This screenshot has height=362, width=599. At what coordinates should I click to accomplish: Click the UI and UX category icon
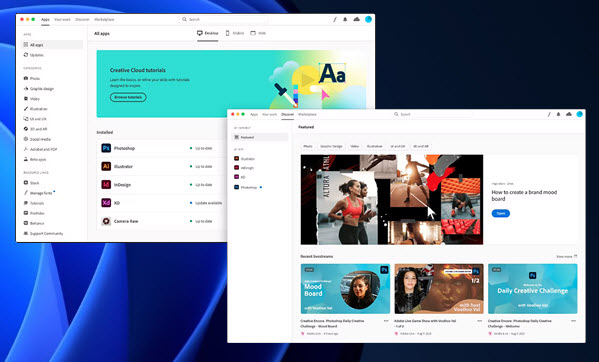pos(26,119)
